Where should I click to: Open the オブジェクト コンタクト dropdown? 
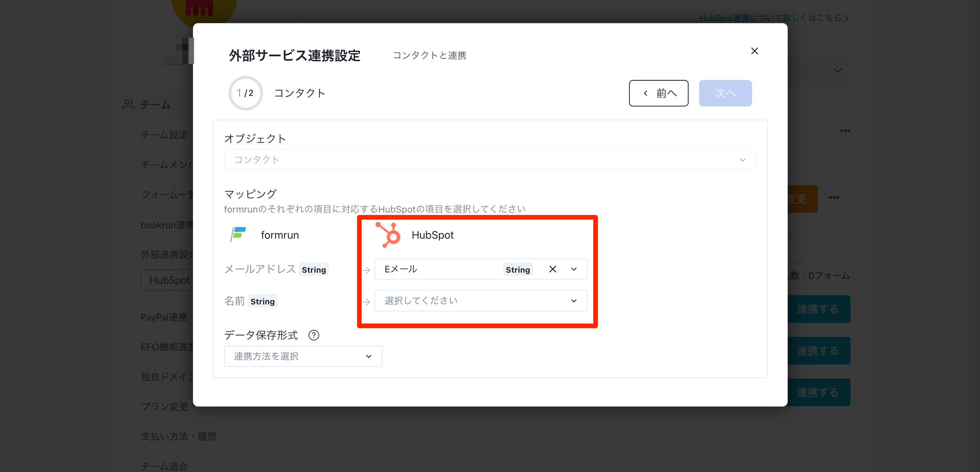(x=490, y=160)
